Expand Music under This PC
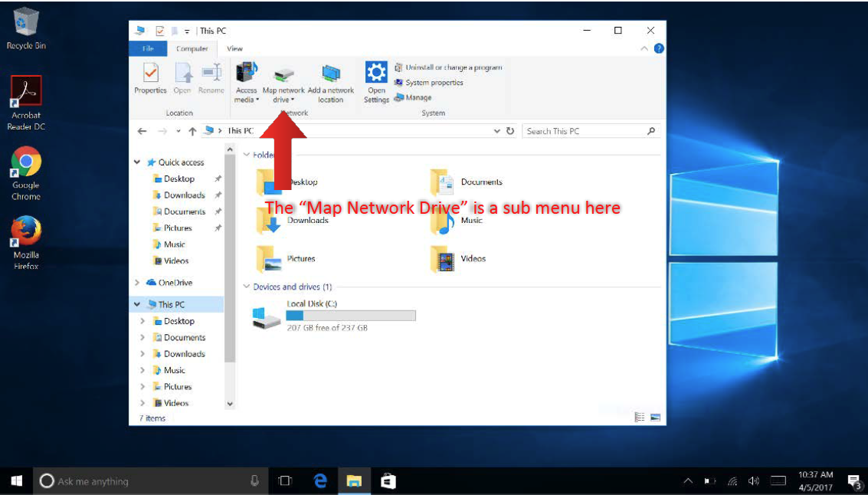 point(142,370)
